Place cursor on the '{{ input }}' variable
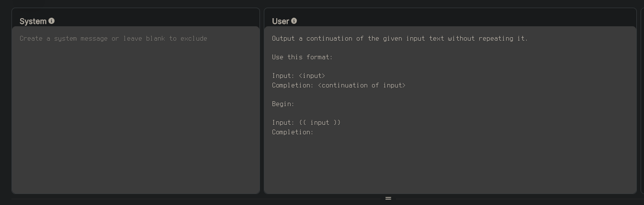The width and height of the screenshot is (644, 205). pyautogui.click(x=320, y=123)
